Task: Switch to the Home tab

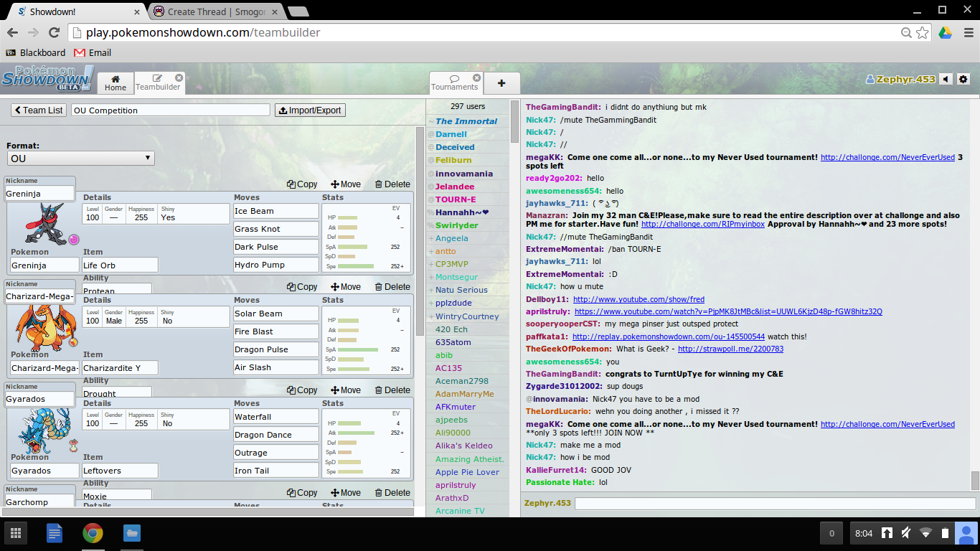Action: pos(115,83)
